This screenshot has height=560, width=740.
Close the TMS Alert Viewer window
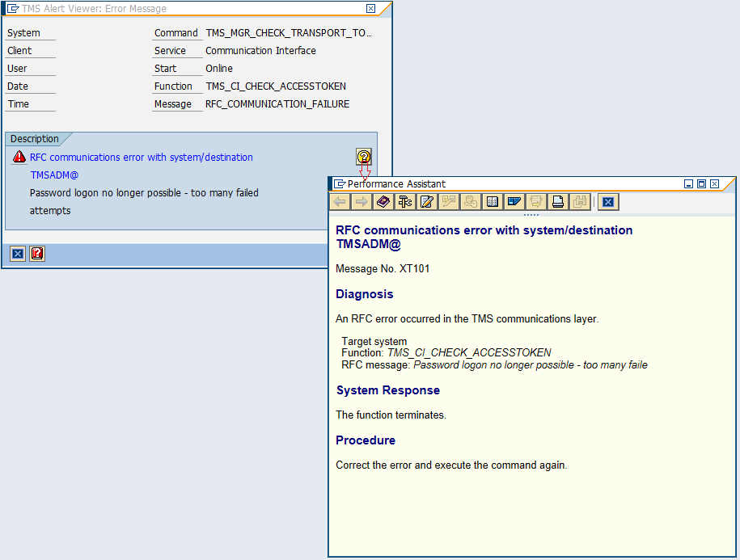pyautogui.click(x=371, y=8)
